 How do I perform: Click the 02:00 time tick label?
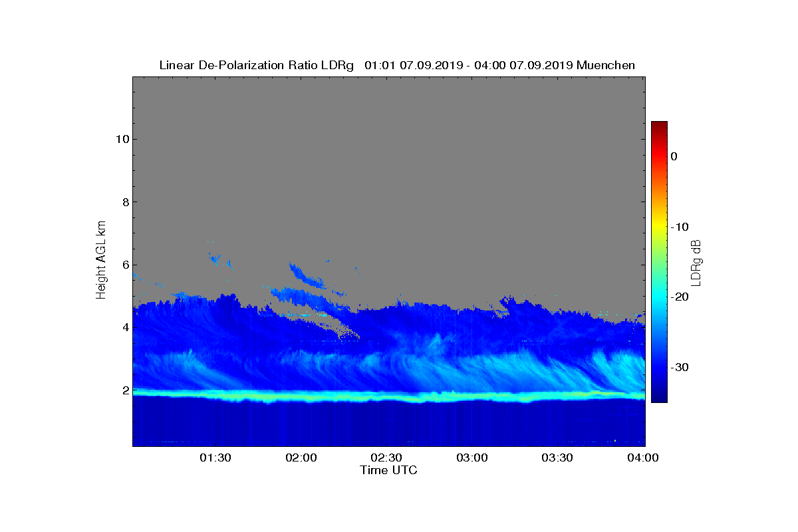pos(301,458)
